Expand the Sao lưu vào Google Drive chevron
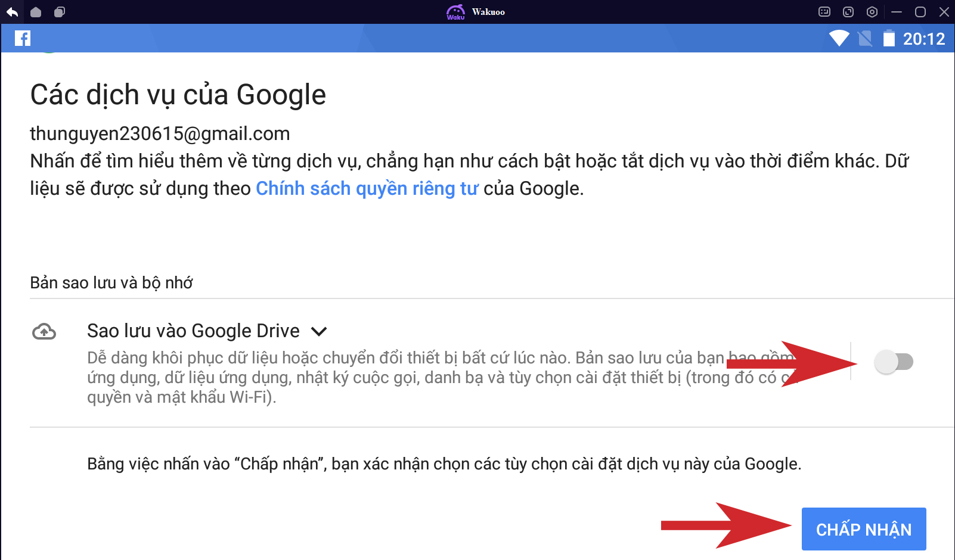 pos(320,331)
